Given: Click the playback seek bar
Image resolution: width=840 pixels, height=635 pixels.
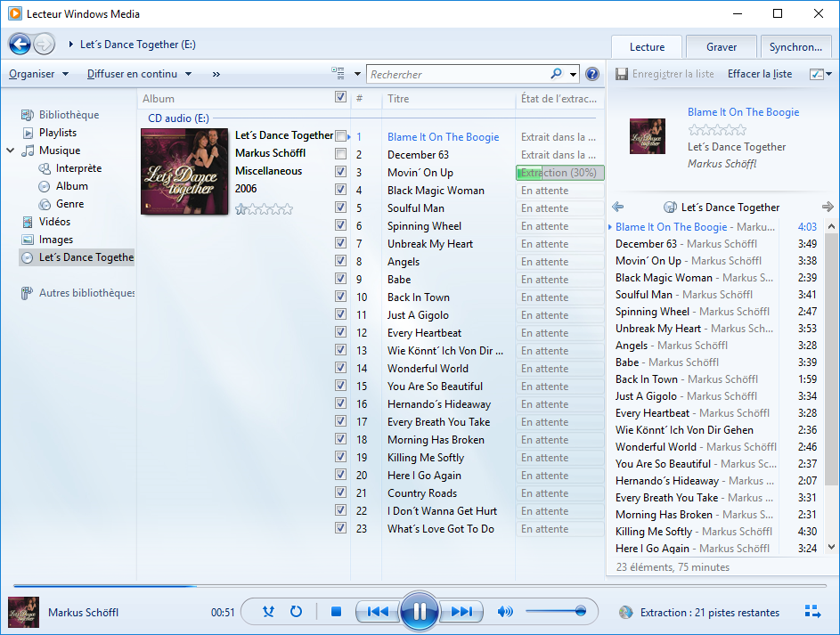Looking at the screenshot, I should point(420,586).
